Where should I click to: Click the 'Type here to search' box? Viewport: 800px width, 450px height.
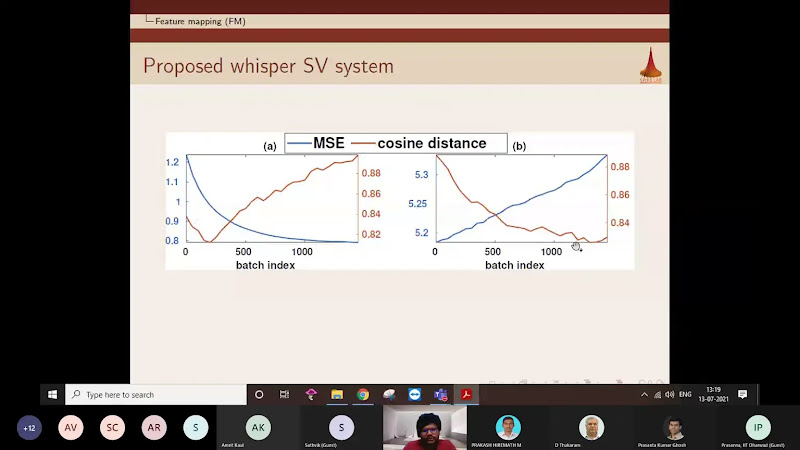tap(156, 394)
